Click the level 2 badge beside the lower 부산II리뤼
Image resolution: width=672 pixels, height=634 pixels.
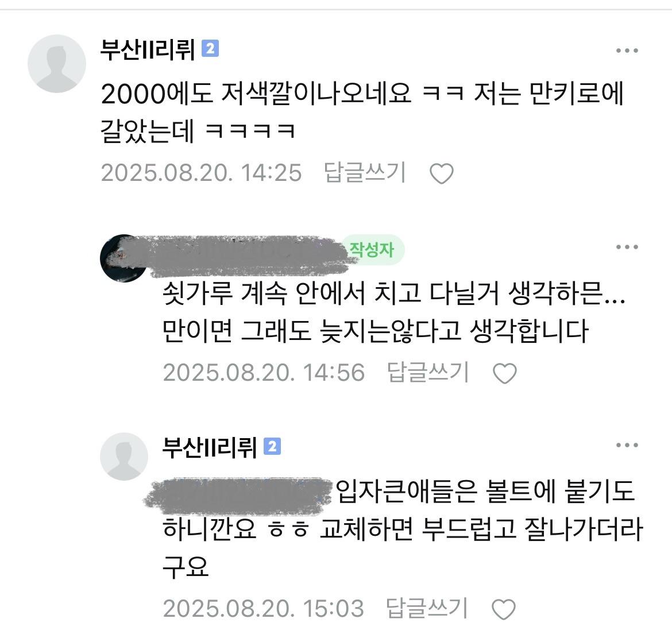272,446
